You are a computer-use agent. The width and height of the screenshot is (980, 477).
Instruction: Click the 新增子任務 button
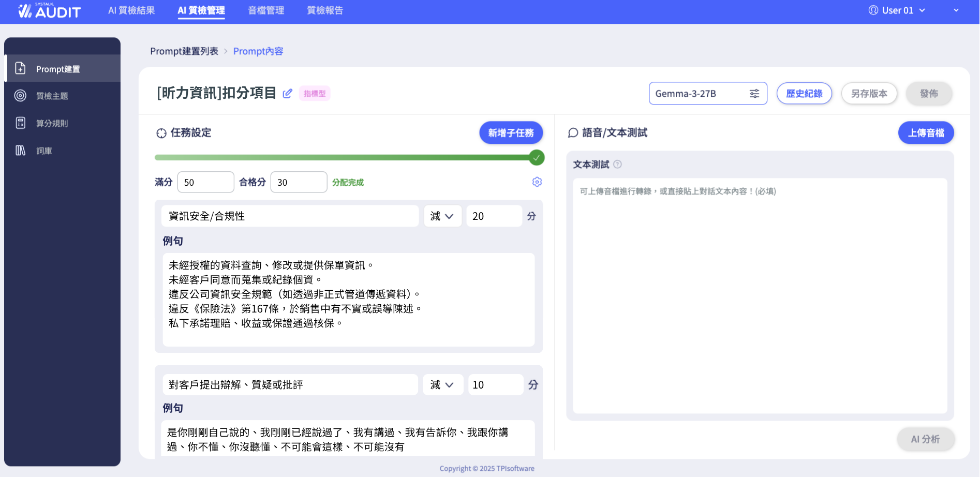511,133
